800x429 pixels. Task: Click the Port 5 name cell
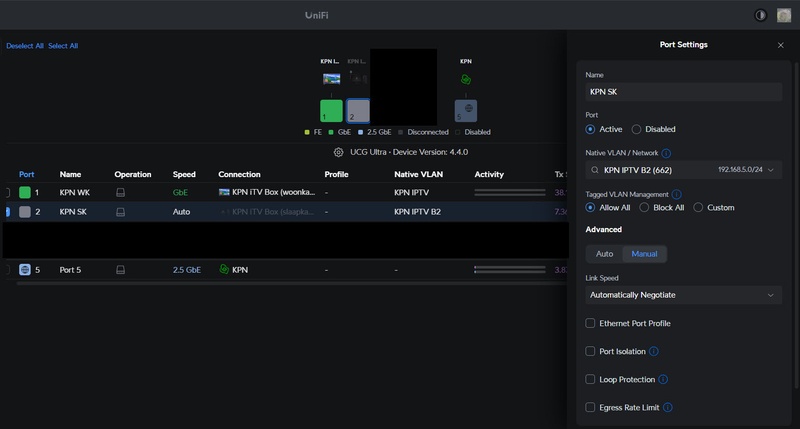point(70,270)
